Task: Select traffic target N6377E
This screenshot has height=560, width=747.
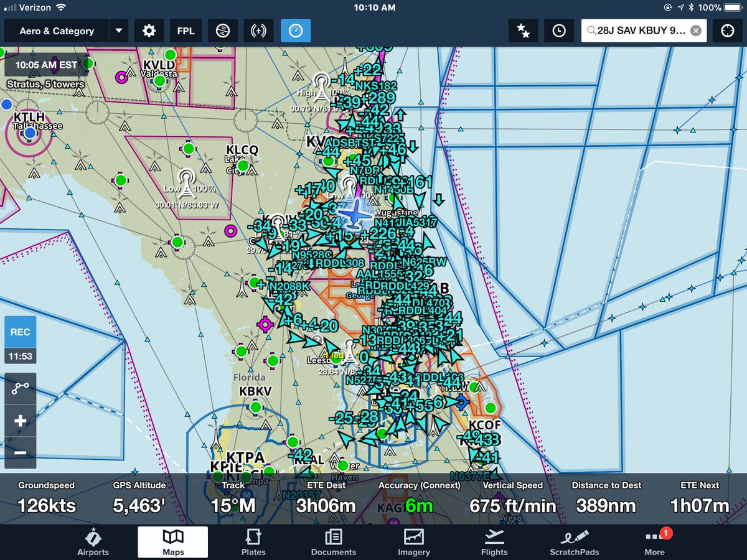Action: (x=471, y=477)
